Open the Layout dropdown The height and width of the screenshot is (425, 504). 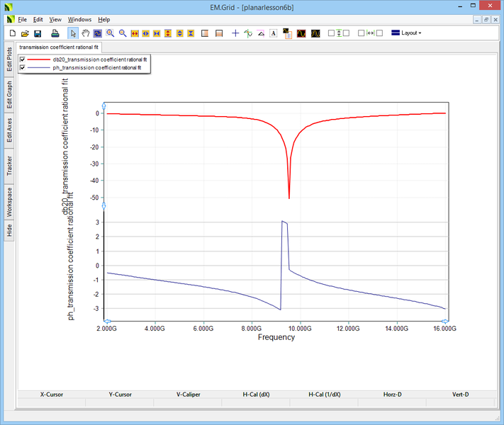(406, 33)
